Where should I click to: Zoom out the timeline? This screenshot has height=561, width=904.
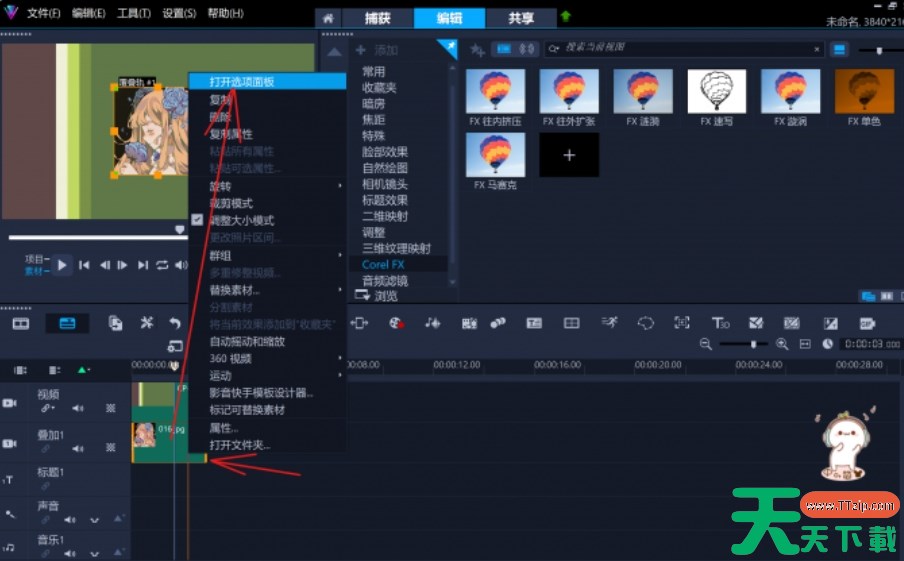[x=705, y=344]
